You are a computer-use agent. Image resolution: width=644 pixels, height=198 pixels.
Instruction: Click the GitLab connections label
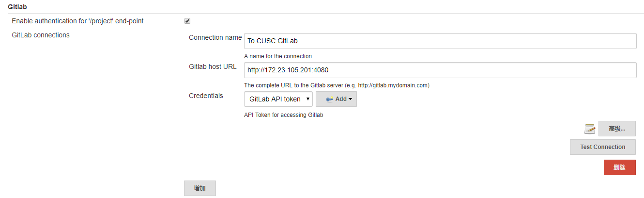(x=41, y=35)
